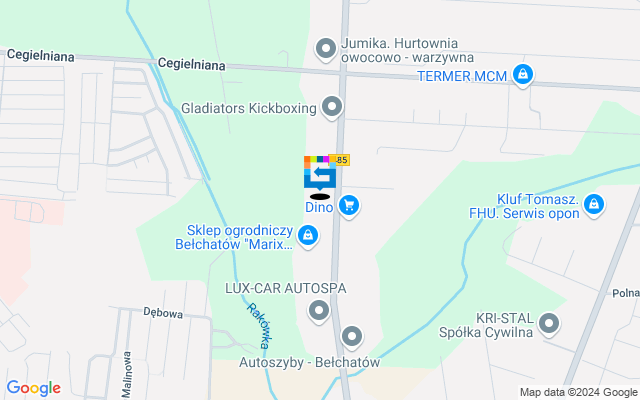Open the KRI-STAL Spółka Cywilna pin
The height and width of the screenshot is (400, 640).
tap(549, 324)
